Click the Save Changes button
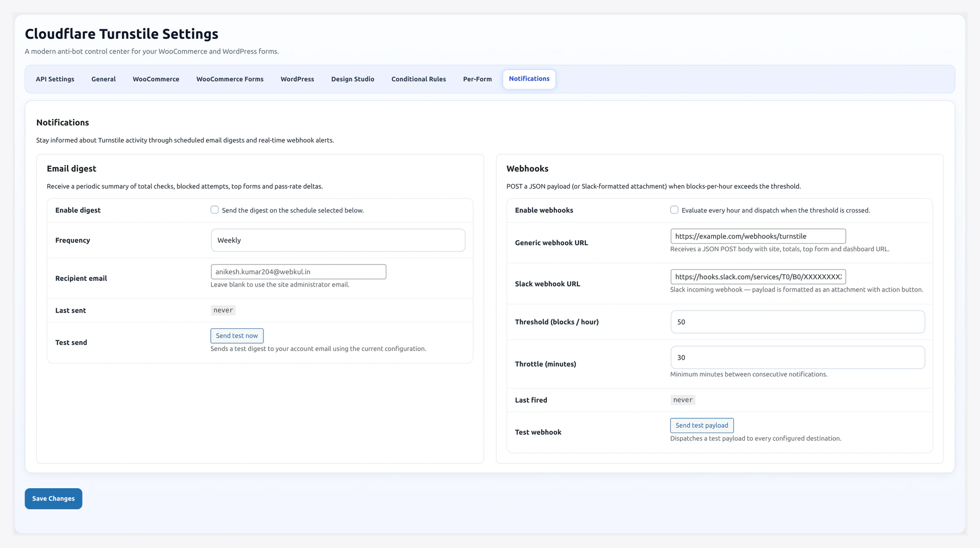Image resolution: width=980 pixels, height=548 pixels. coord(54,498)
